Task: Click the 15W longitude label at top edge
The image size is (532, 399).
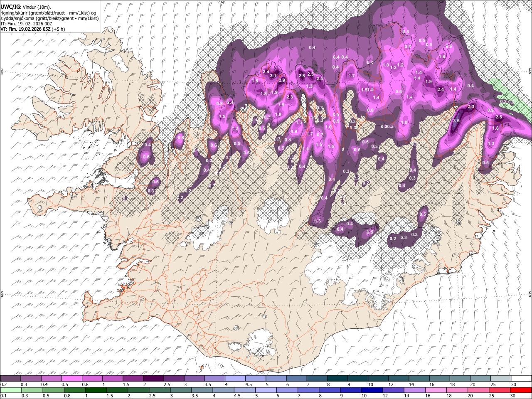Action: 441,2
